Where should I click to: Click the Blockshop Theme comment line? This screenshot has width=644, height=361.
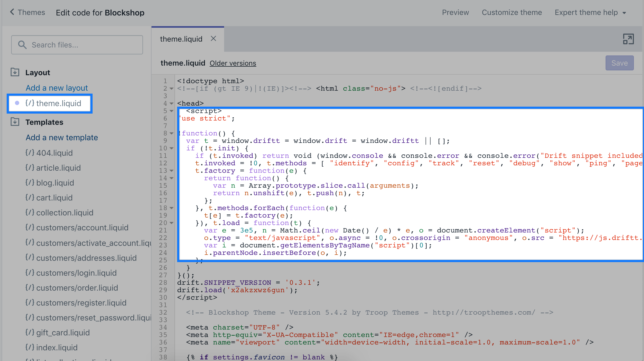(369, 312)
